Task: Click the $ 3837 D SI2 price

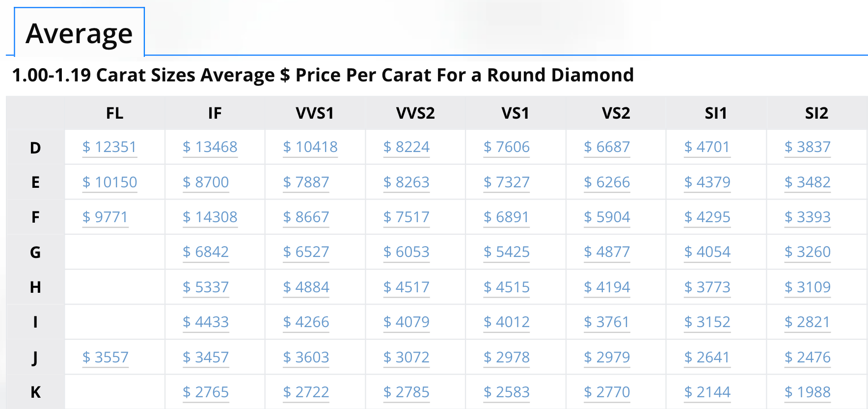Action: (x=808, y=147)
